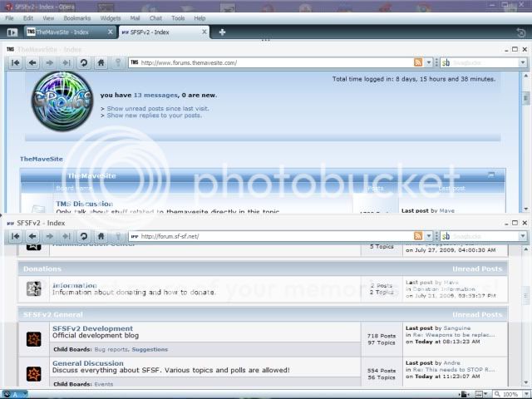Open 13 messages link

click(x=155, y=96)
